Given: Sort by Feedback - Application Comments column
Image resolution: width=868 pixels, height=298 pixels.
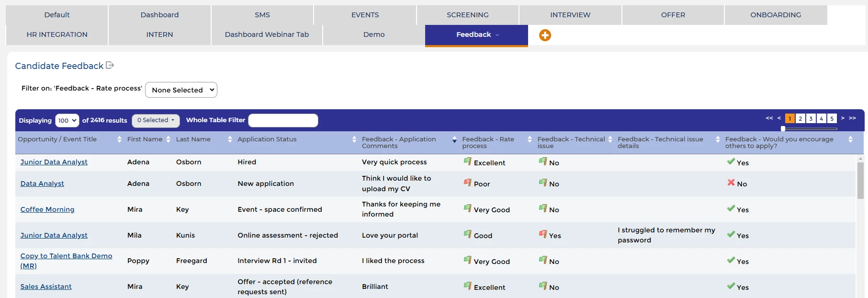Looking at the screenshot, I should coord(454,140).
